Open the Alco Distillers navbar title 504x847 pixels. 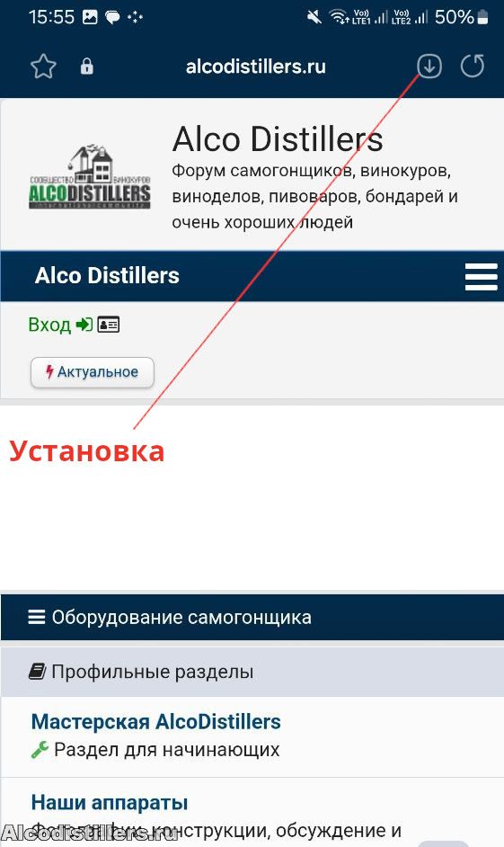click(x=107, y=275)
